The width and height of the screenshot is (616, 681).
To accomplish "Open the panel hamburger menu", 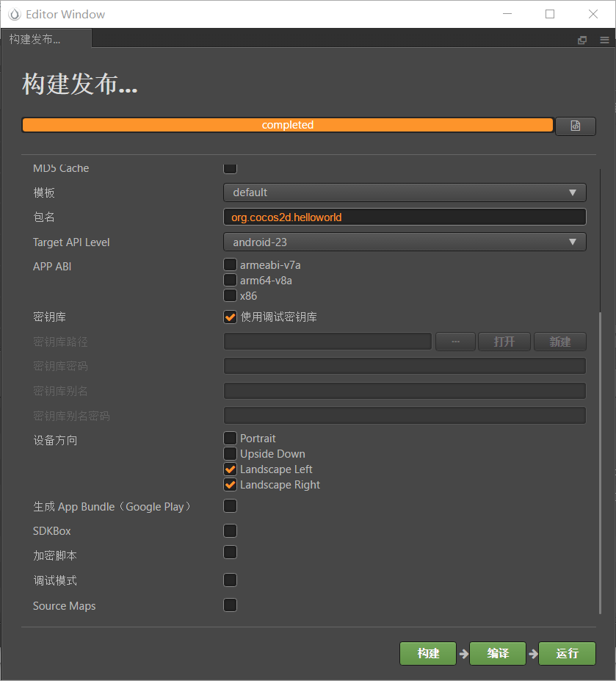I will click(x=604, y=40).
